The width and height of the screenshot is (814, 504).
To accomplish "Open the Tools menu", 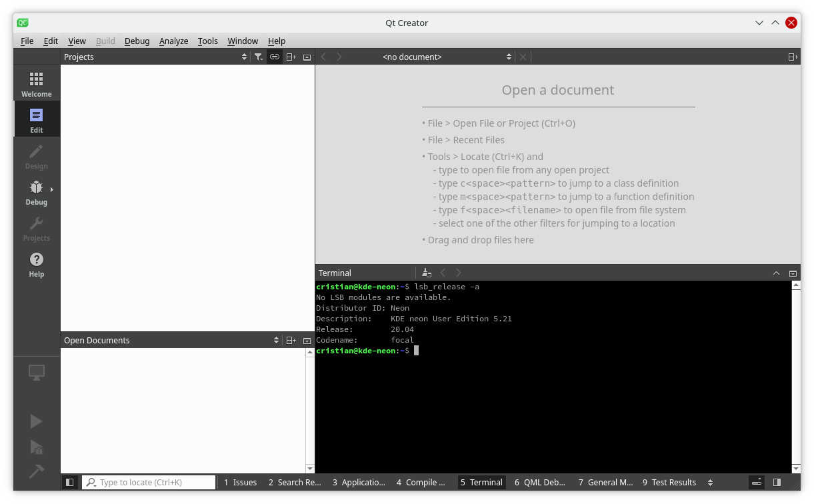I will pos(207,41).
